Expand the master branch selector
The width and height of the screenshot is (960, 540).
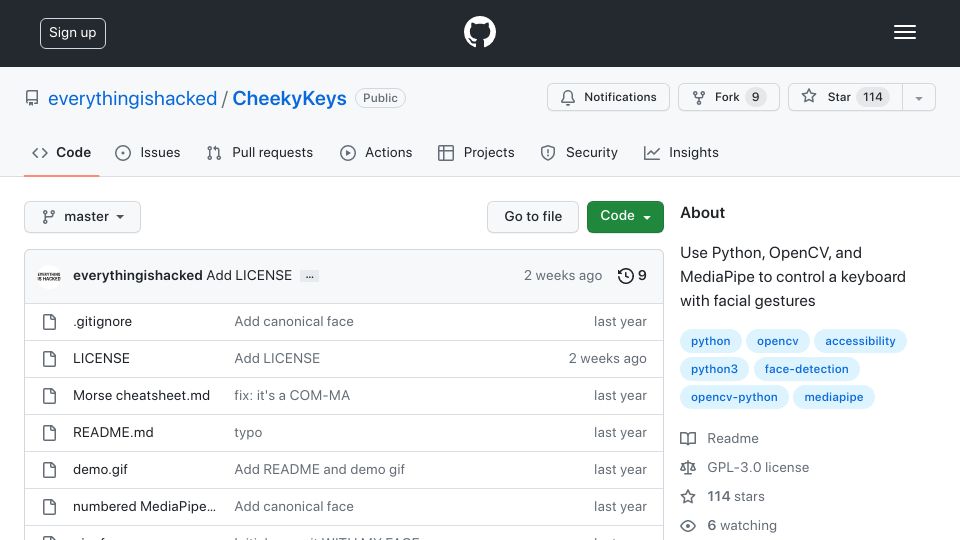coord(83,217)
